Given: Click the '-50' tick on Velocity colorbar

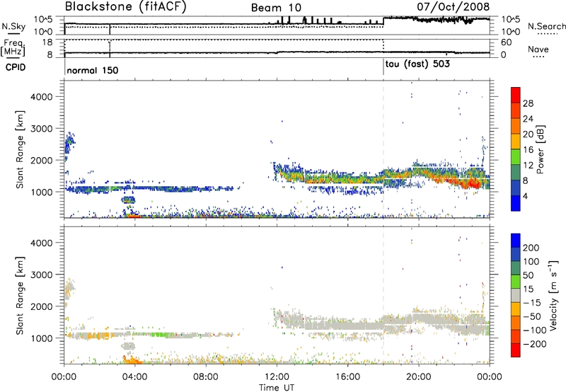Looking at the screenshot, I should pyautogui.click(x=532, y=316).
